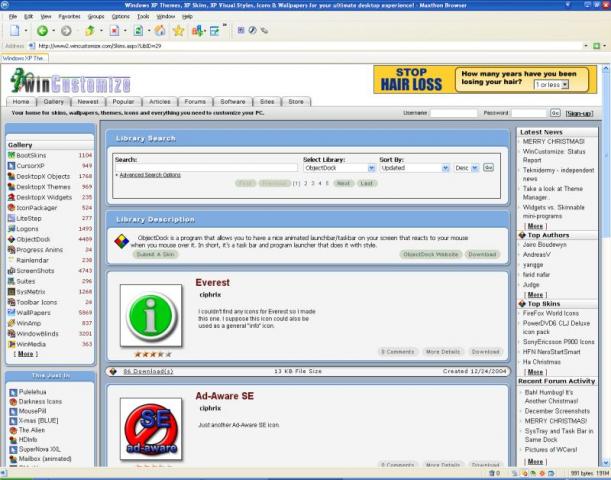
Task: Open the Home page toolbar icon
Action: (160, 30)
